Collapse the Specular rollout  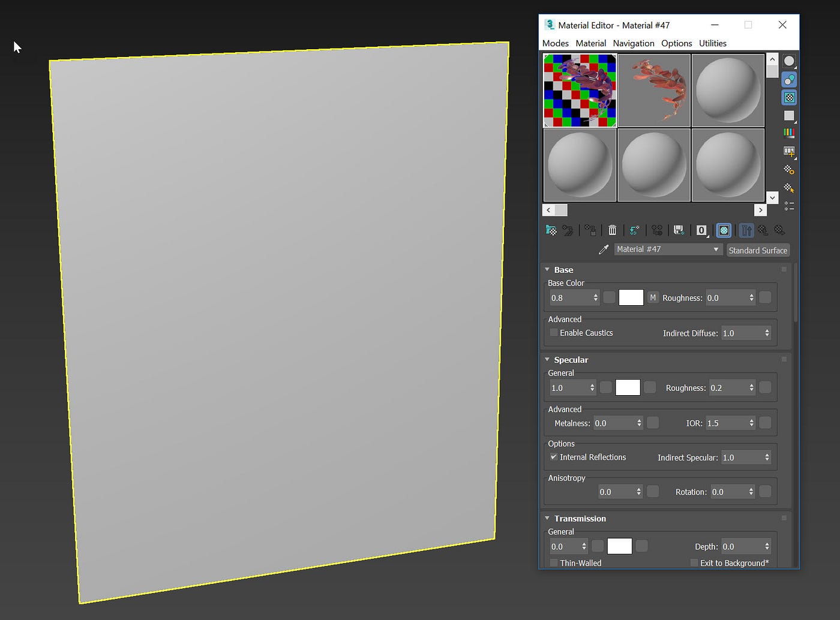coord(547,359)
